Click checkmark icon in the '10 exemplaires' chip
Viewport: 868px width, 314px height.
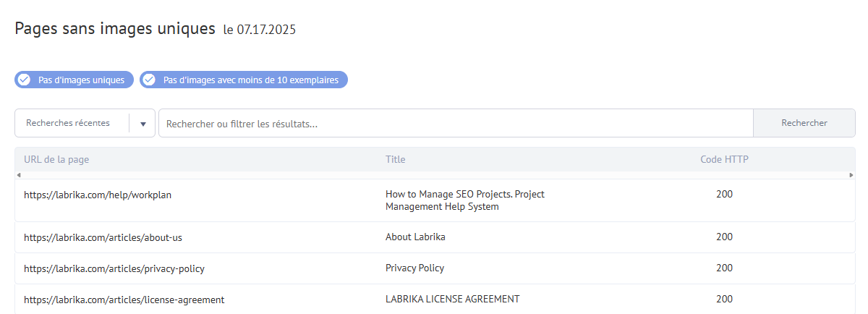pos(149,80)
